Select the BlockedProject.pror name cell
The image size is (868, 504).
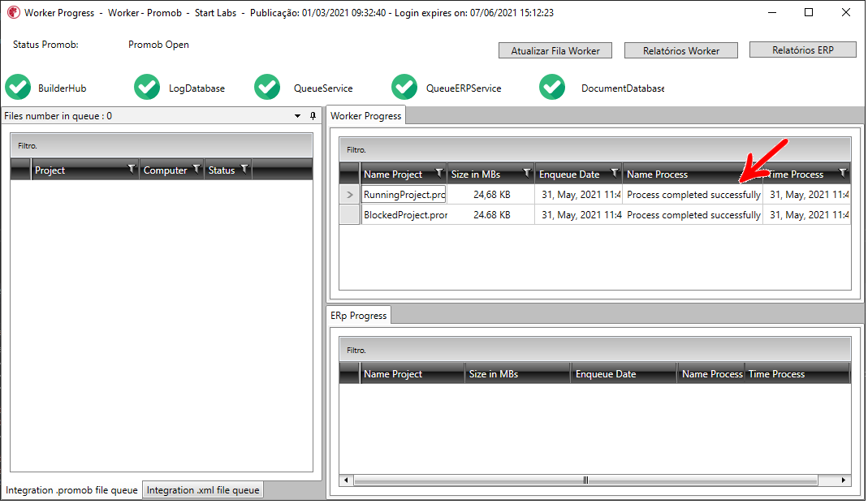(404, 214)
